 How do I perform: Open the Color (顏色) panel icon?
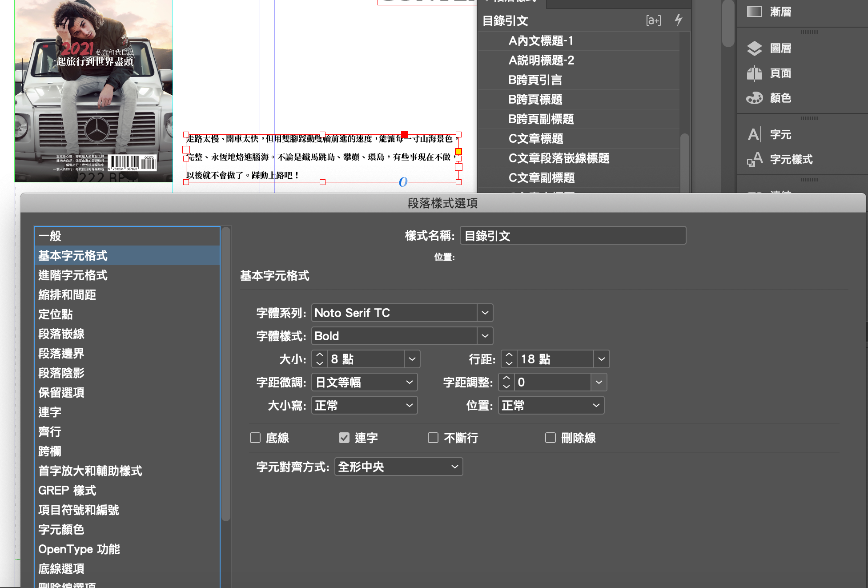pos(755,98)
